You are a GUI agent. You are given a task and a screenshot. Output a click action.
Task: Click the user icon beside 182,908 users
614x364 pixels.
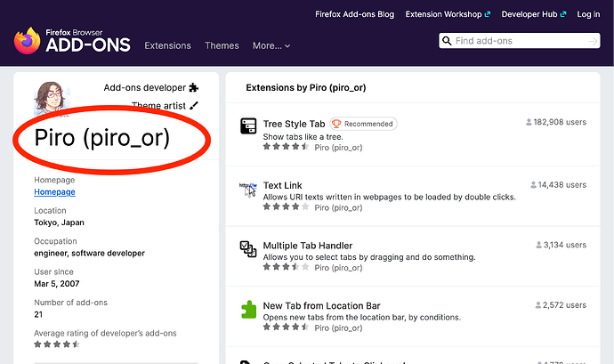(529, 122)
